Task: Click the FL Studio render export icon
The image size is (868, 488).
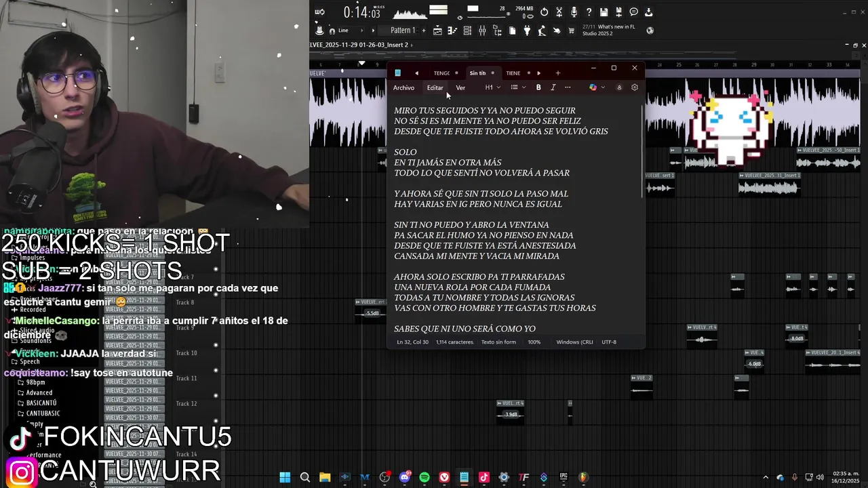Action: (x=618, y=12)
